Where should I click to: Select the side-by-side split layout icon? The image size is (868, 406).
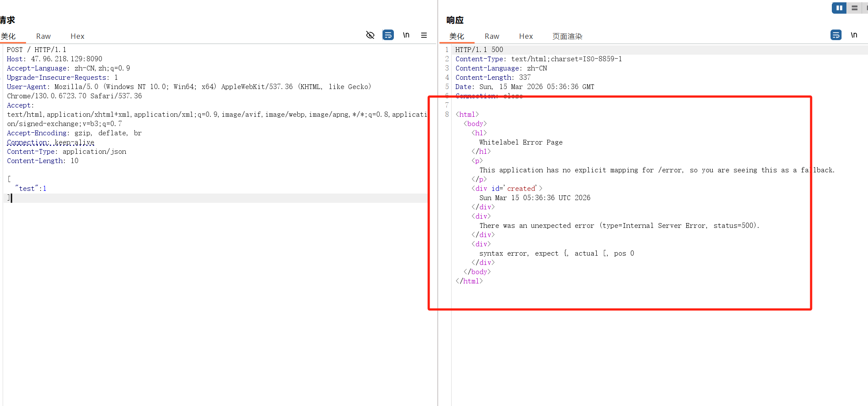pyautogui.click(x=839, y=8)
